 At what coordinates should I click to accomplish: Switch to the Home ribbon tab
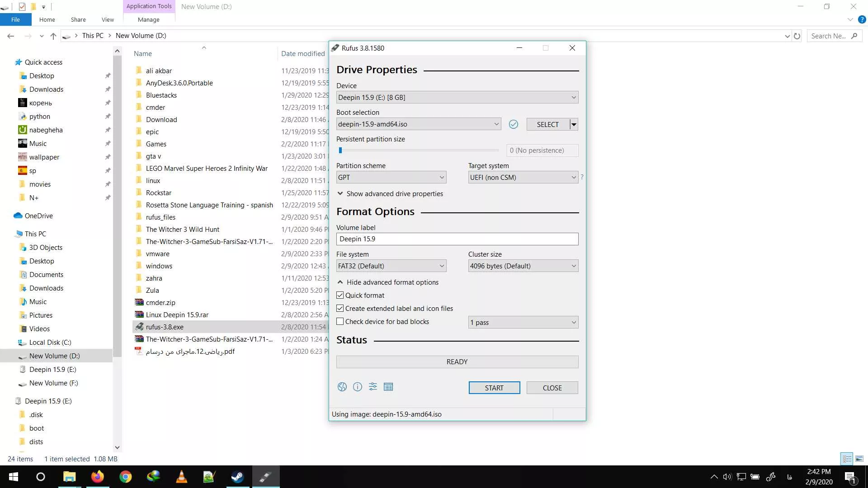47,19
